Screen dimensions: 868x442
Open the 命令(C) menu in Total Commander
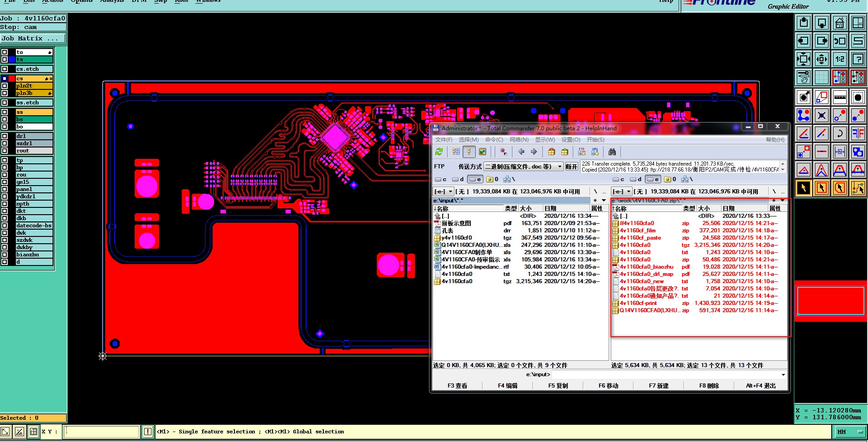(494, 140)
